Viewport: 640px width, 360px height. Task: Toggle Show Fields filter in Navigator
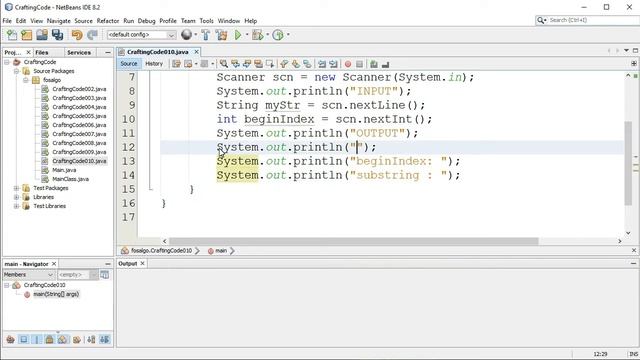[24, 340]
